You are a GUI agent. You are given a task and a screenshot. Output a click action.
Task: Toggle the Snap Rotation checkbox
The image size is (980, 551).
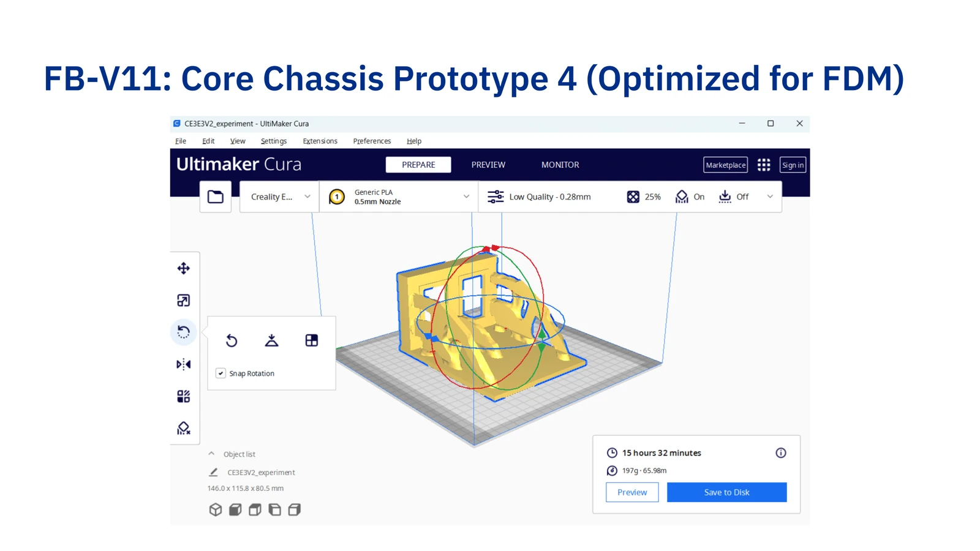pyautogui.click(x=221, y=373)
